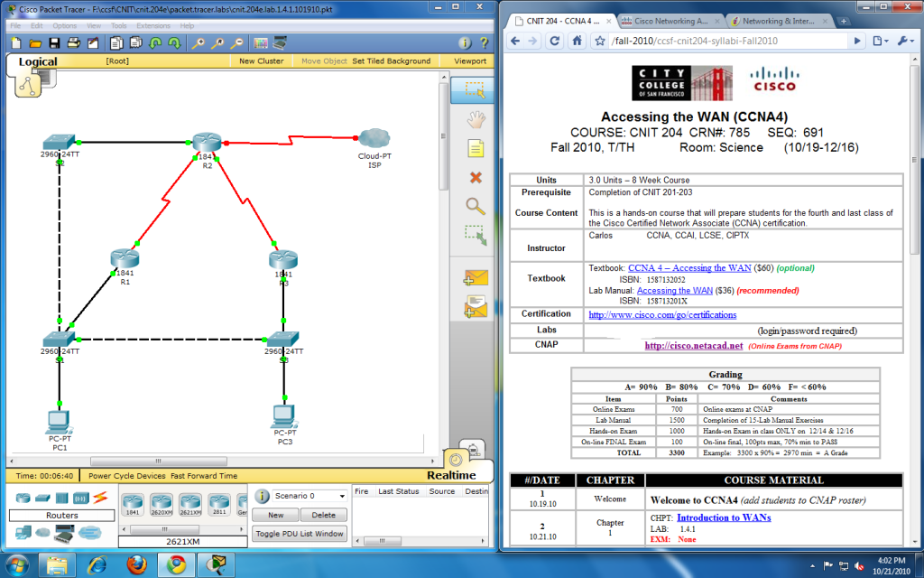The width and height of the screenshot is (924, 578).
Task: Undo the last action in Packet Tracer
Action: [155, 42]
